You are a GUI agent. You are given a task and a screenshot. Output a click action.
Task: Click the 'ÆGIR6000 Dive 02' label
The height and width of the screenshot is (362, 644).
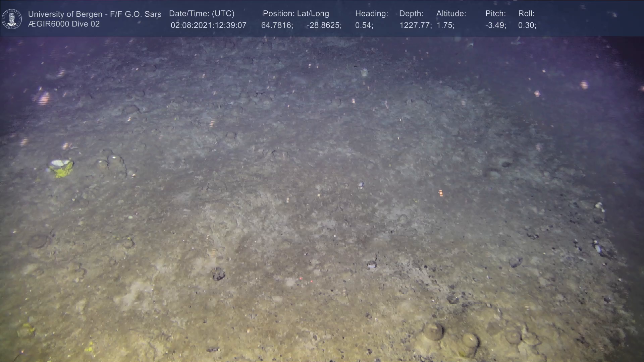tap(64, 24)
